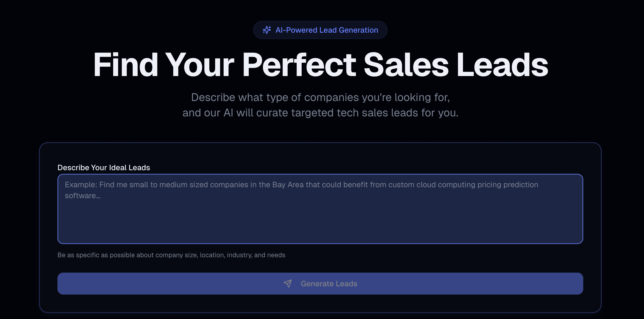Click the badge containing the sparkle icon
Viewport: 644px width, 319px height.
tap(320, 30)
